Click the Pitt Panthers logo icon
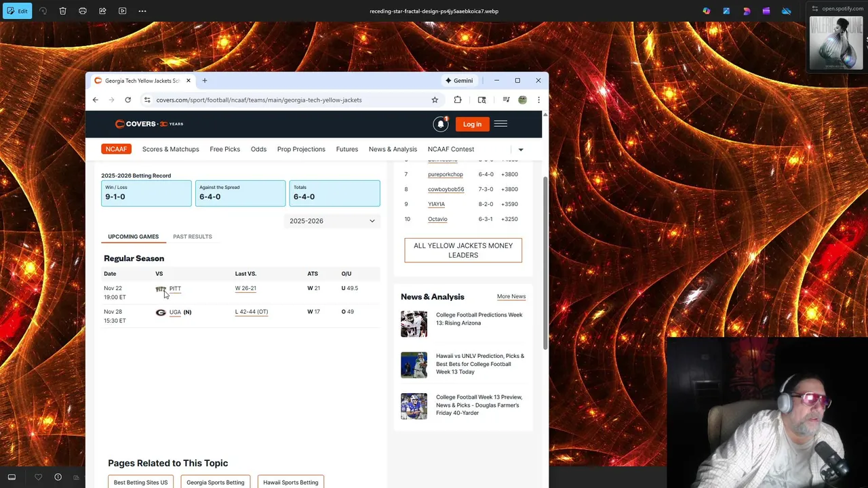The height and width of the screenshot is (488, 868). (x=161, y=289)
